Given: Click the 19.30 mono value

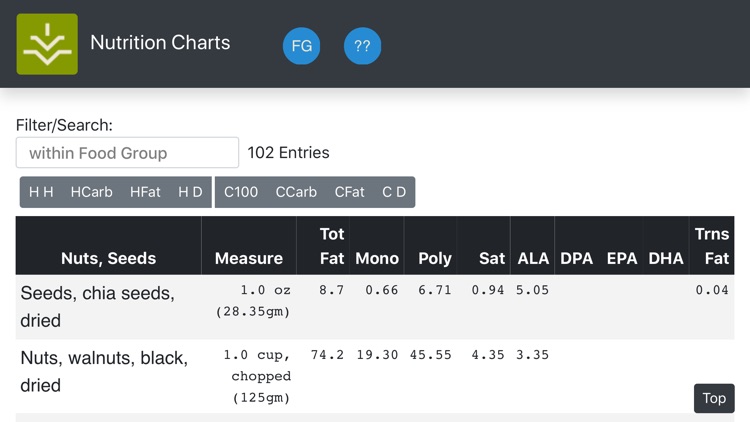Looking at the screenshot, I should click(x=377, y=355).
